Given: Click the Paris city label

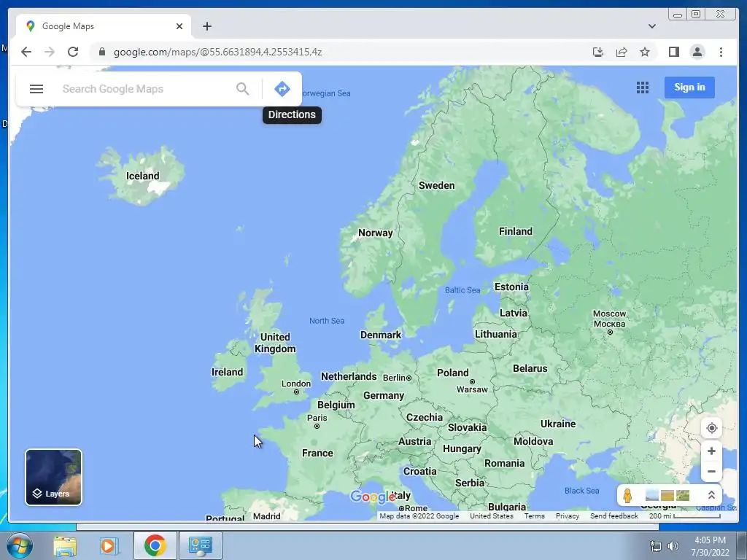Looking at the screenshot, I should coord(317,418).
